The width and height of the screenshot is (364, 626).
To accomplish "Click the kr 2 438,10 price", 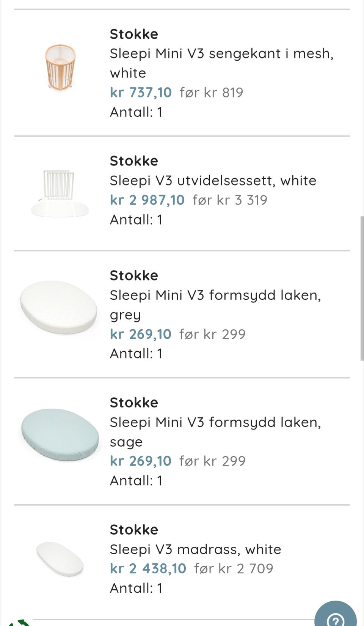I will pyautogui.click(x=148, y=568).
